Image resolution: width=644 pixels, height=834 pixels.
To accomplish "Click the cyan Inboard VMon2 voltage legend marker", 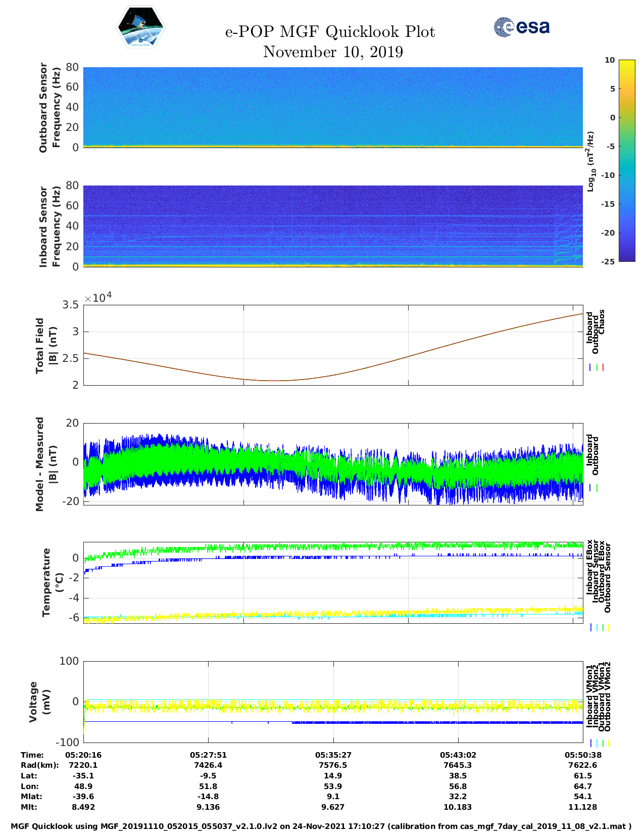I will click(x=597, y=743).
